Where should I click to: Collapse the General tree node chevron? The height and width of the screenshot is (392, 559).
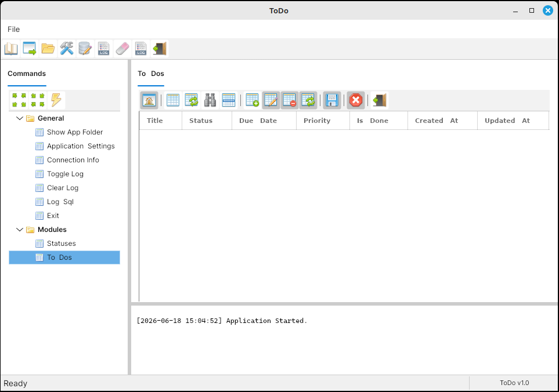pos(20,118)
